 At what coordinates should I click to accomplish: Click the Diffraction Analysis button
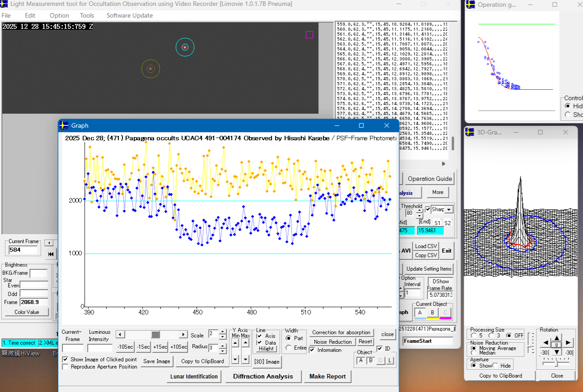click(263, 376)
